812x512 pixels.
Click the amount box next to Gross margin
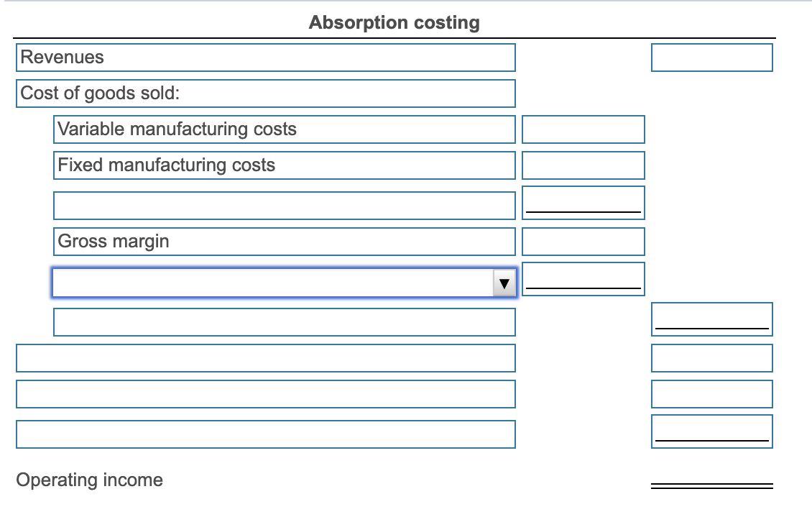point(583,242)
